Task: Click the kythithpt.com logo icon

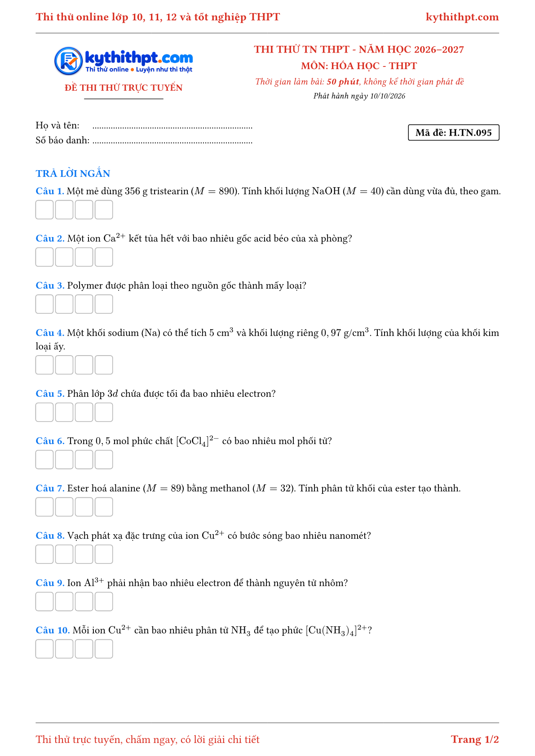Action: [68, 61]
